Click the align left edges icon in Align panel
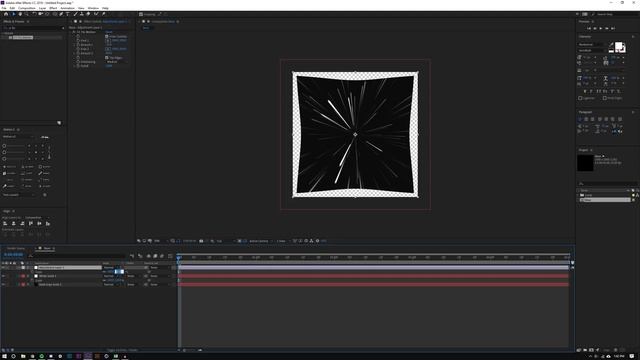 (5, 224)
